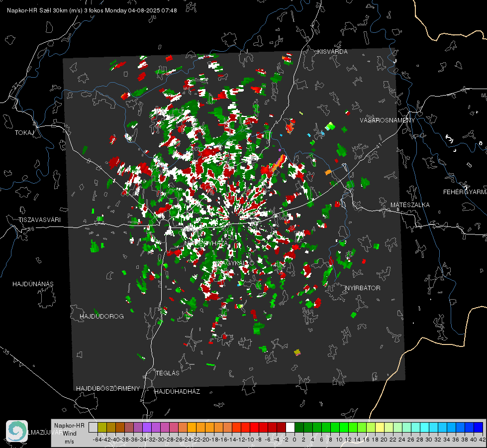Screen dimensions: 487x448
Task: Click the VÁSÁROSNAMÉNY city label
Action: (x=388, y=120)
